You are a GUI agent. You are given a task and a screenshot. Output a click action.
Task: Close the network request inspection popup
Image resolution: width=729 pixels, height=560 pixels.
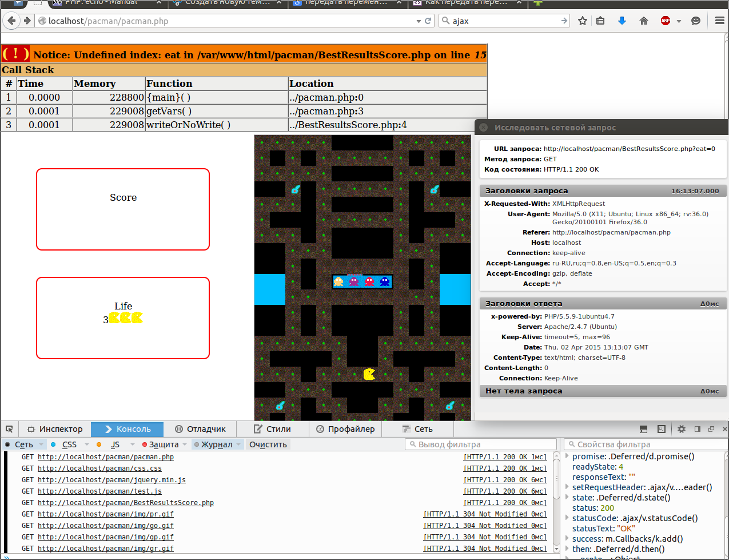pos(484,128)
